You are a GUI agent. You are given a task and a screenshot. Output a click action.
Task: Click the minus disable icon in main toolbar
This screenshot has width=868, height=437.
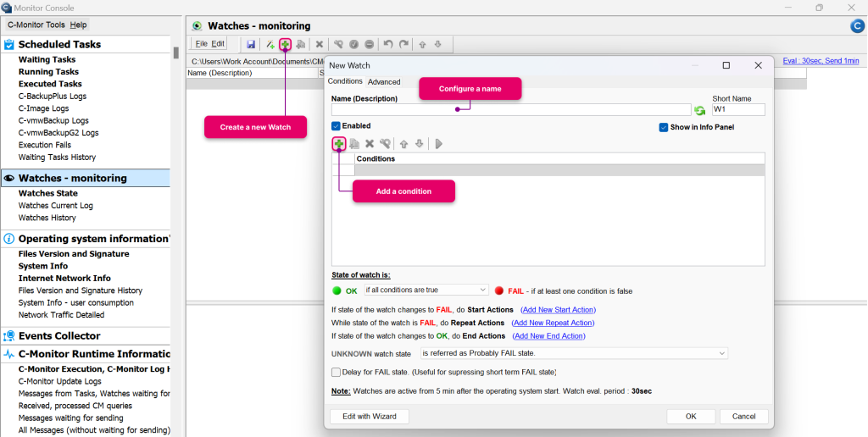coord(370,44)
